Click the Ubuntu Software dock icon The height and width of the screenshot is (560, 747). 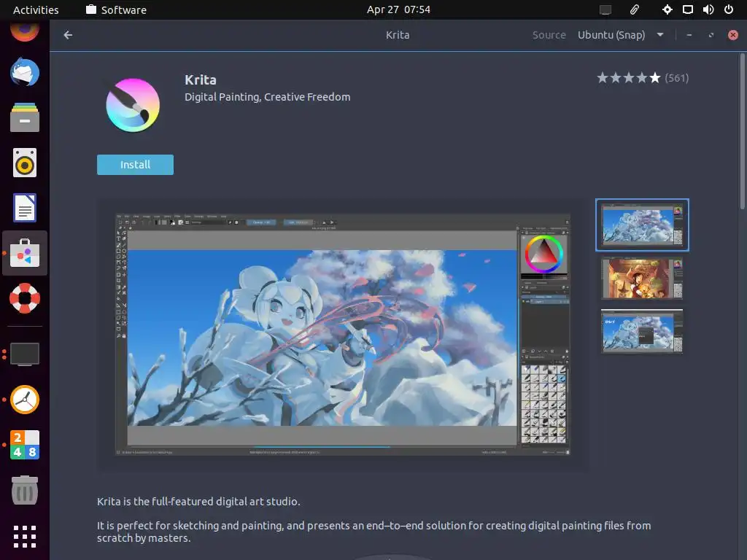[x=25, y=253]
